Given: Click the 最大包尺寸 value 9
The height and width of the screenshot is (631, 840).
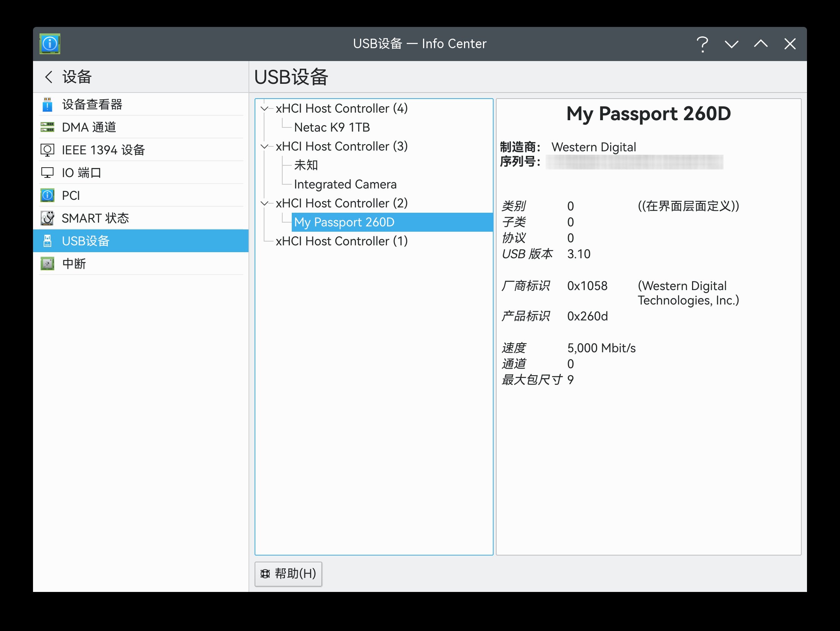Looking at the screenshot, I should coord(570,380).
